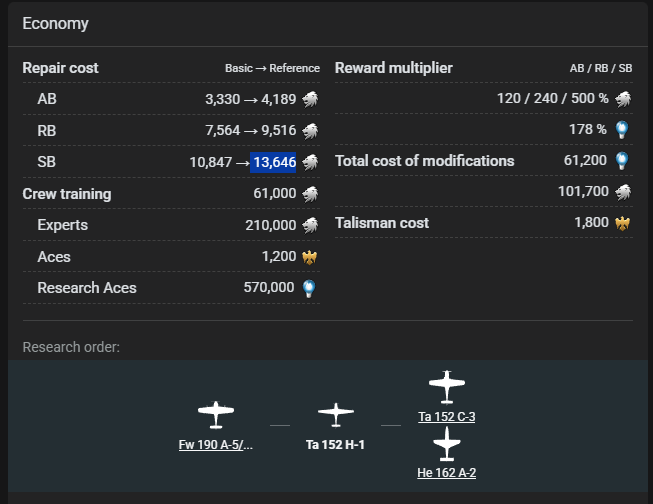Click the research bulb icon beside 178 %
The image size is (653, 504).
[622, 129]
